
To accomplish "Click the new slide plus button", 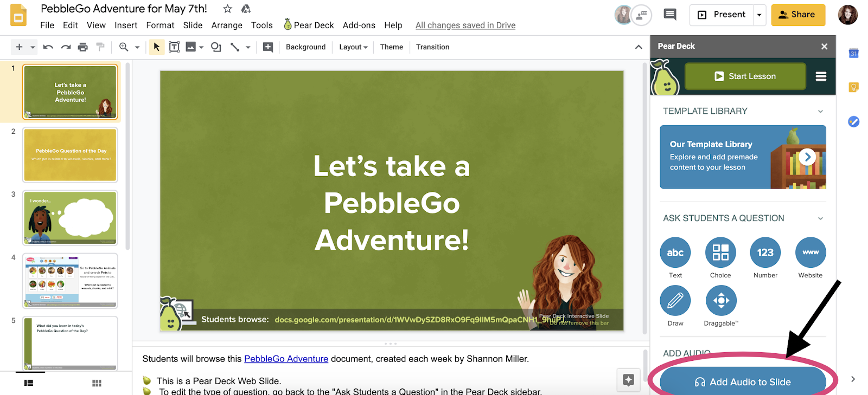I will tap(19, 47).
